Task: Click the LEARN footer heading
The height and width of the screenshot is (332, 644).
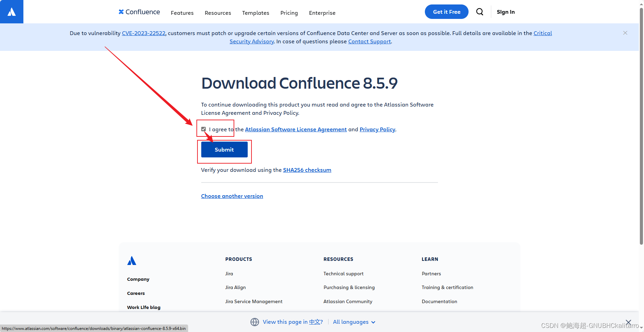Action: click(430, 259)
